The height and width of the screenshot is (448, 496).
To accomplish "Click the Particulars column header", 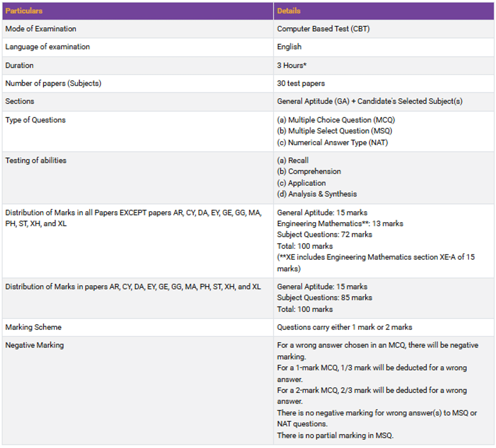I will click(24, 11).
